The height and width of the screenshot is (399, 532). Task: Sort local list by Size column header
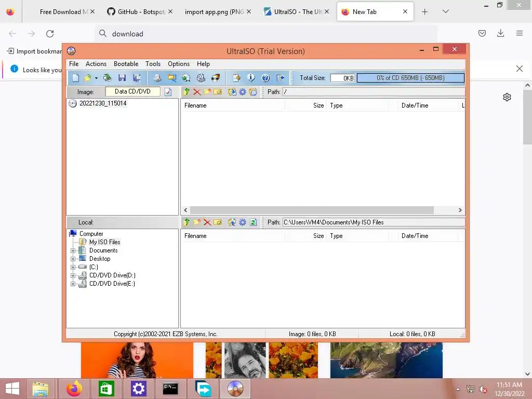click(306, 236)
